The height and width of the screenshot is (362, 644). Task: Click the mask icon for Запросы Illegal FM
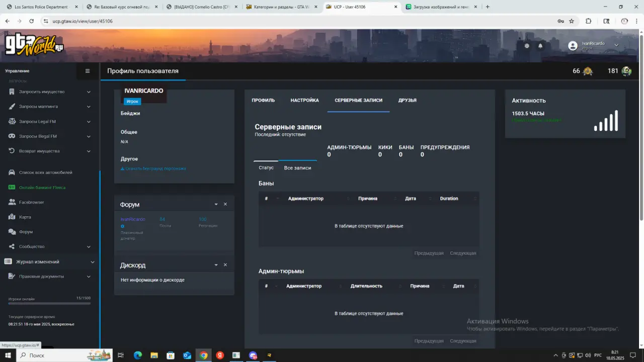coord(12,136)
